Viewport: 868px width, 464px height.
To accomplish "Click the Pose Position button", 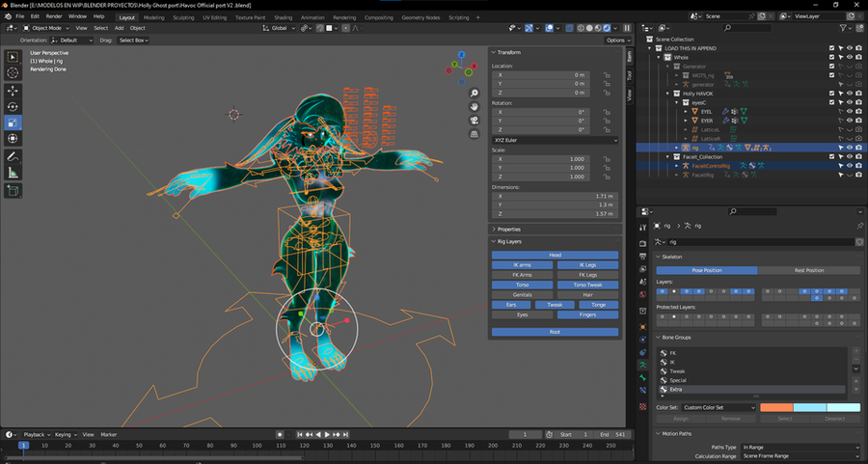I will [707, 270].
